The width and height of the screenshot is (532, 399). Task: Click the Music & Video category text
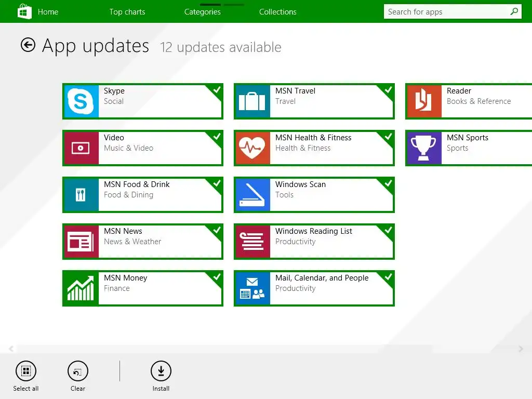point(129,148)
